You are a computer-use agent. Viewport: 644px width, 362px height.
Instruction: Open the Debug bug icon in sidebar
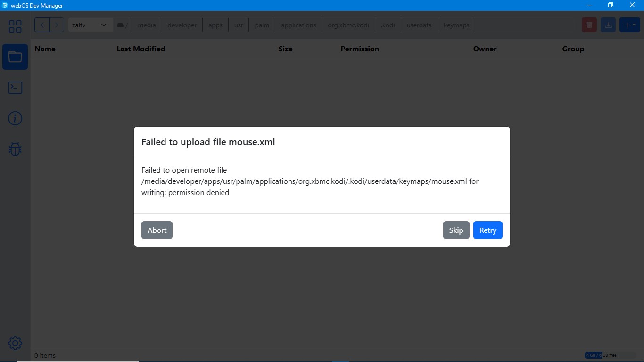pyautogui.click(x=15, y=149)
